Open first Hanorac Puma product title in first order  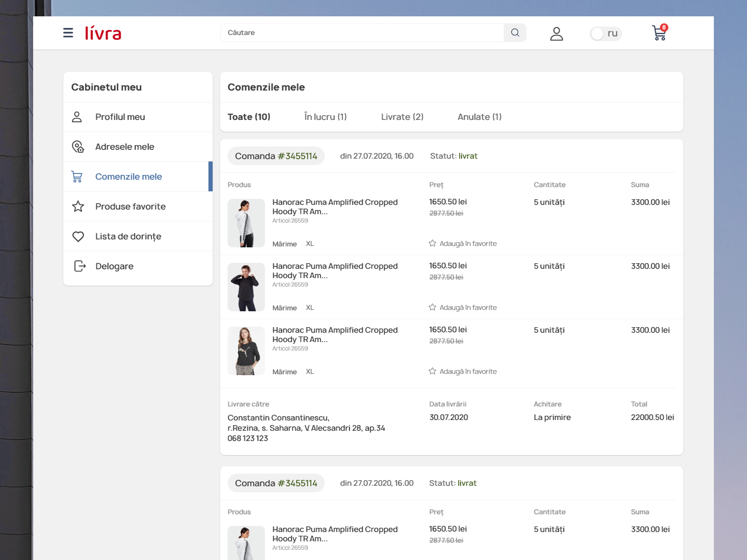335,207
